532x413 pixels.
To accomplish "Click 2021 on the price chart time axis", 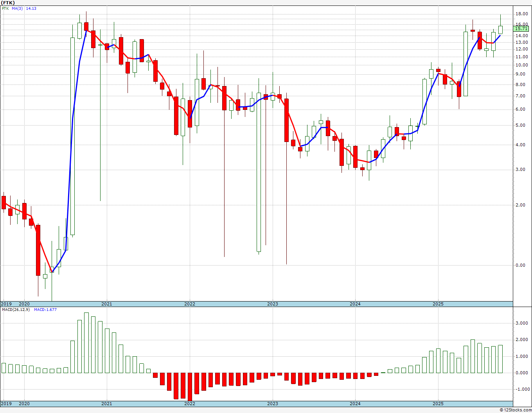I will pos(106,304).
